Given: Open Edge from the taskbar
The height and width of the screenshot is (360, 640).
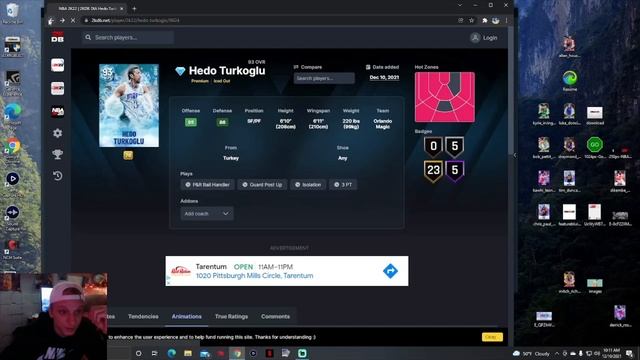Looking at the screenshot, I should coord(171,353).
